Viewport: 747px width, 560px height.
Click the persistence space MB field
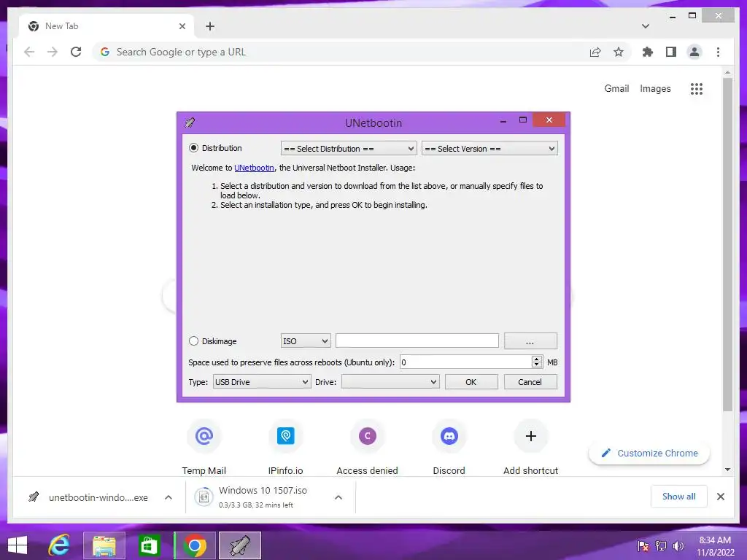pos(465,362)
